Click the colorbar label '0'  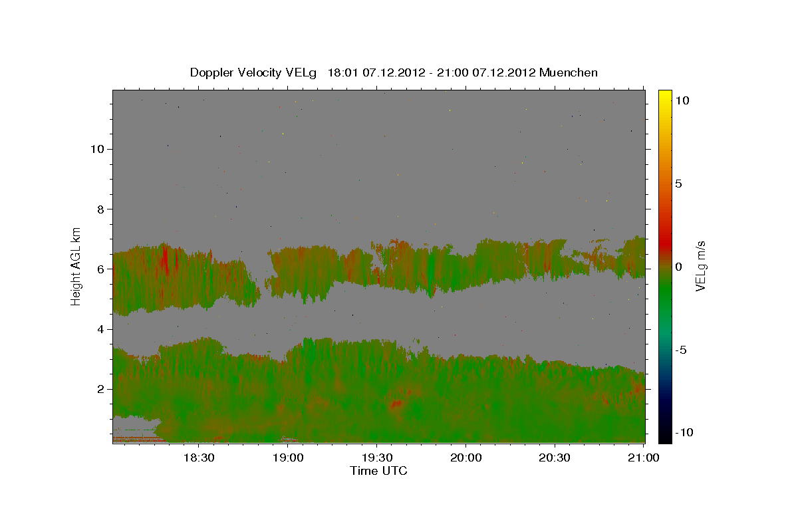click(678, 267)
